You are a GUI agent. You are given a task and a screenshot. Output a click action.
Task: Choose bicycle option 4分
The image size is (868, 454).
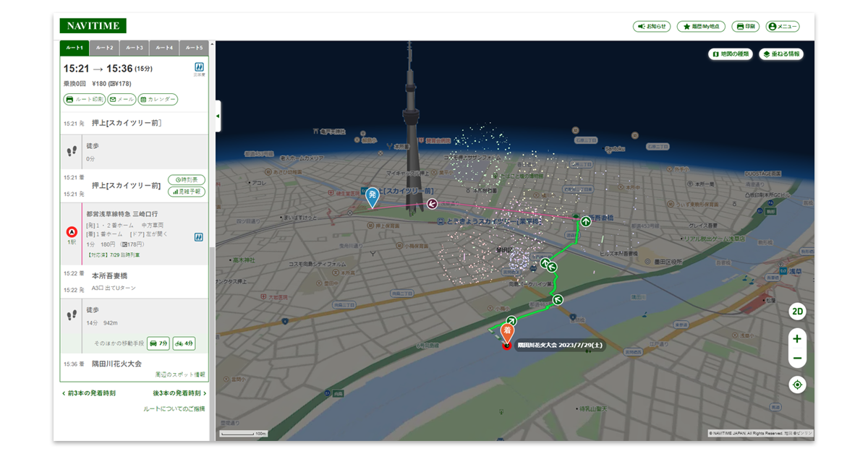click(x=184, y=343)
